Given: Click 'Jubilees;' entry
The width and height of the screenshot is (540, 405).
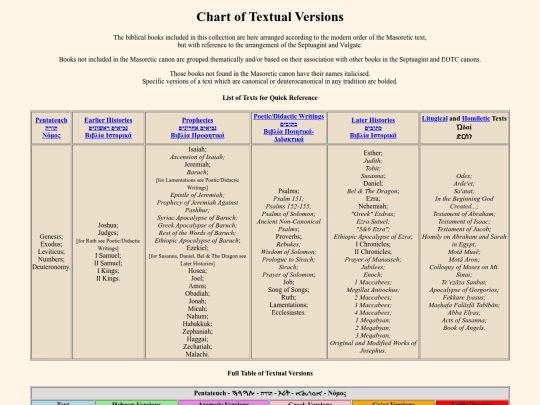Looking at the screenshot, I should [373, 267].
